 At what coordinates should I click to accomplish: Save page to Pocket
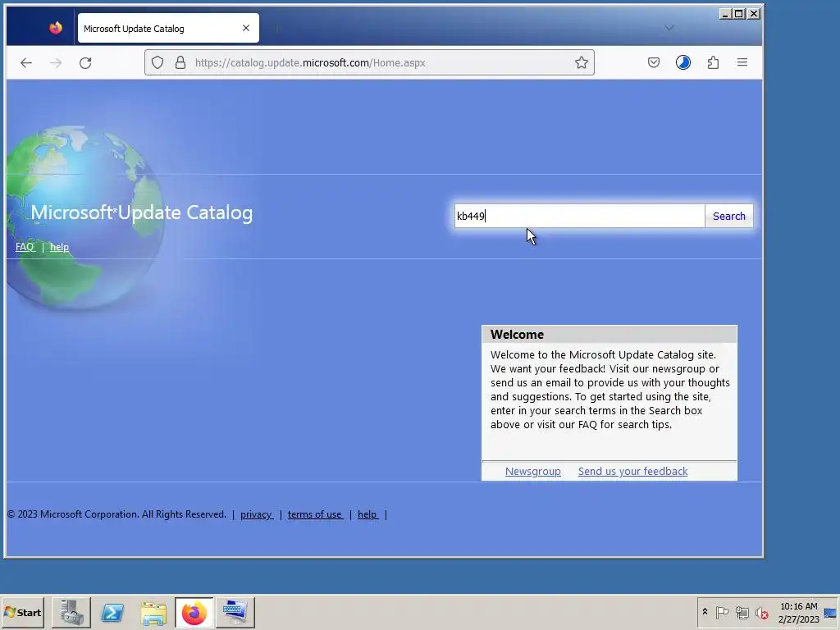654,62
